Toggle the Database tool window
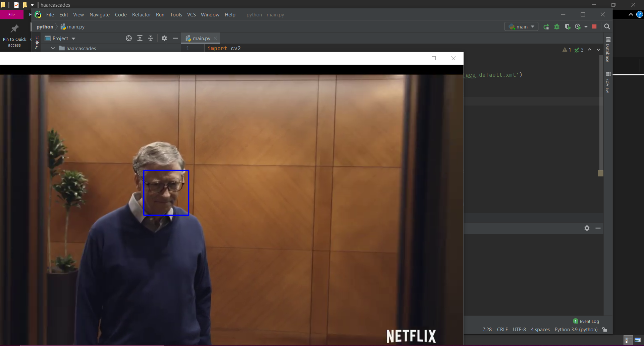644x346 pixels. pyautogui.click(x=608, y=50)
